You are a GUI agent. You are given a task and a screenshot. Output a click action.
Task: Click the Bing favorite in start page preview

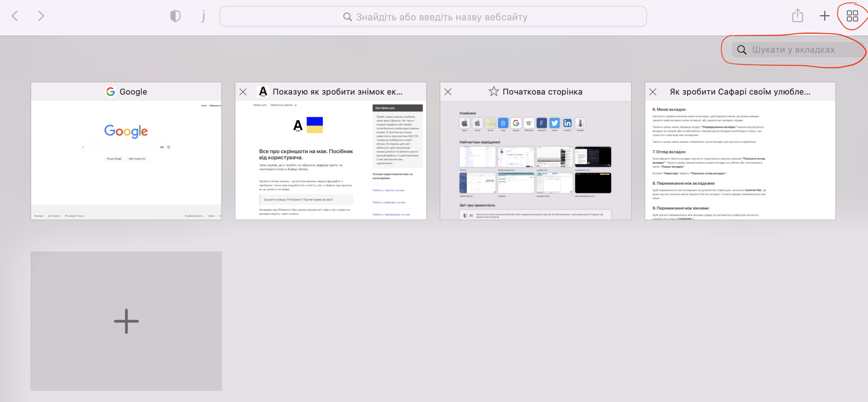[503, 123]
